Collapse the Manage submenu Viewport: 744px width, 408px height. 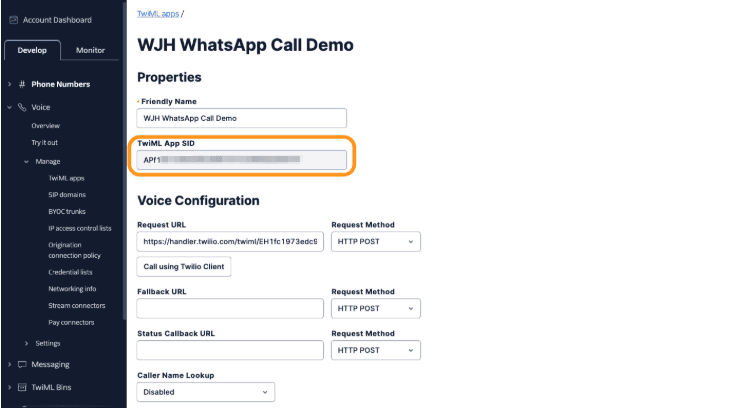(x=26, y=161)
